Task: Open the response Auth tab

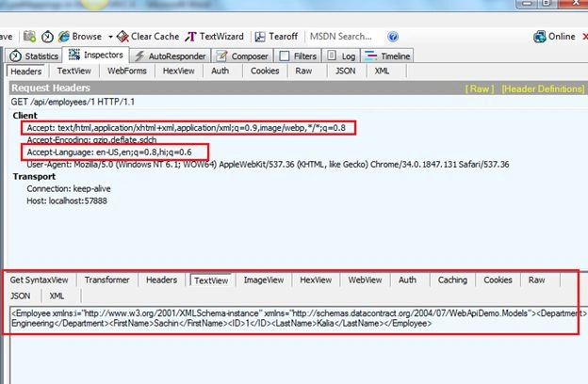Action: 407,280
